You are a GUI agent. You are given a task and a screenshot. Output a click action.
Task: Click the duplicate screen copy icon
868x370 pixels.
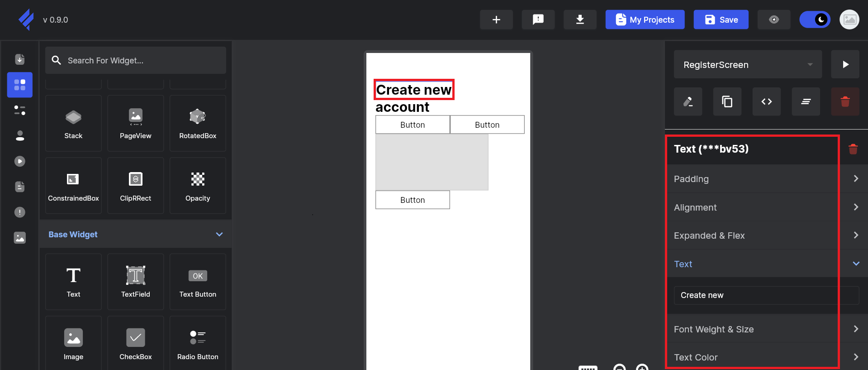click(727, 101)
